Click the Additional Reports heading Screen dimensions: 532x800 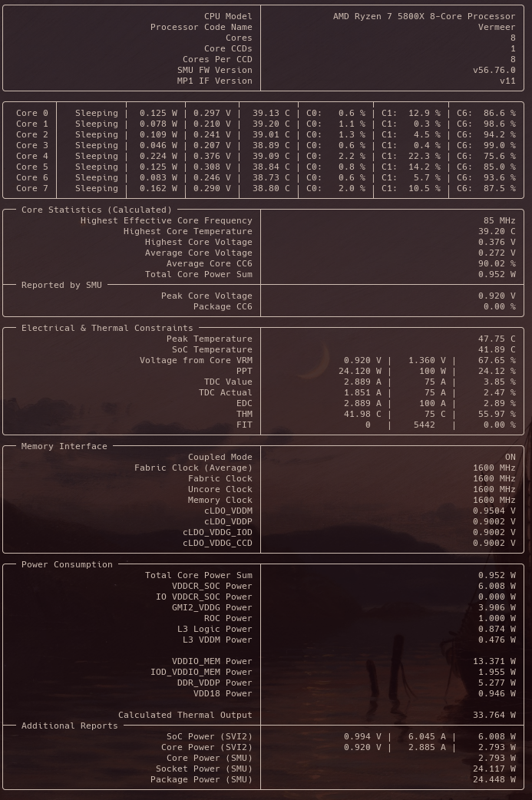click(70, 726)
